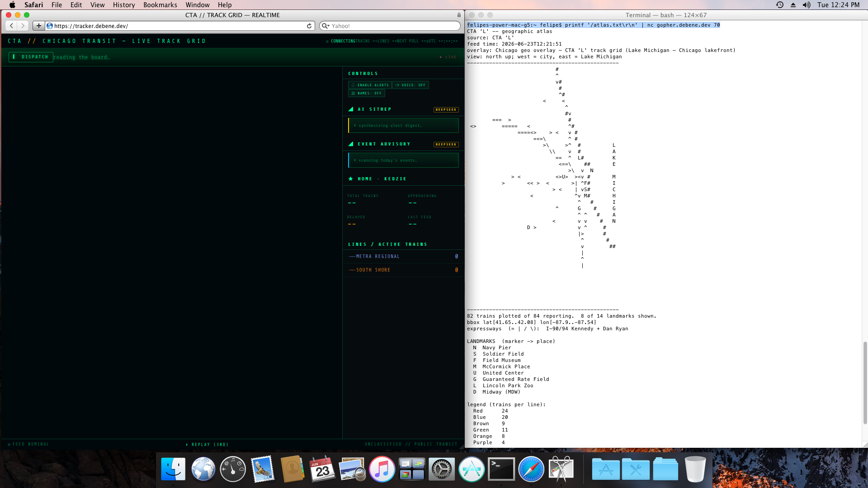Click the add bookmark plus button
This screenshot has height=488, width=868.
click(x=38, y=26)
